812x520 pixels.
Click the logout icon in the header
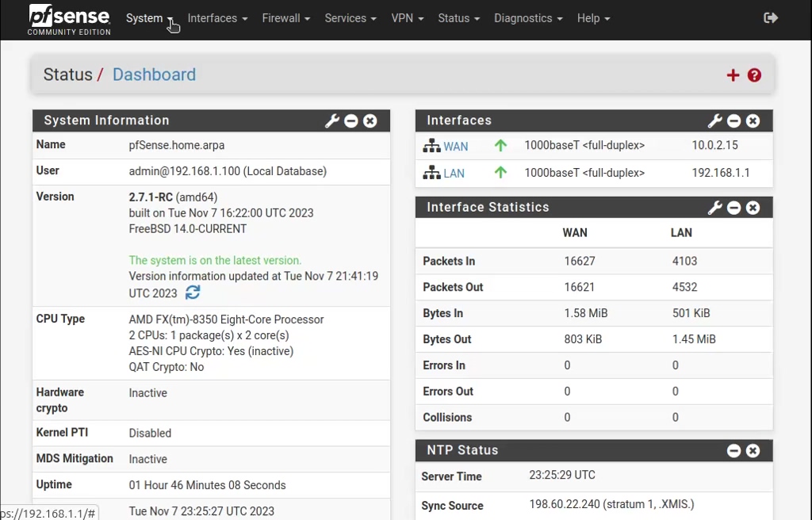[770, 17]
